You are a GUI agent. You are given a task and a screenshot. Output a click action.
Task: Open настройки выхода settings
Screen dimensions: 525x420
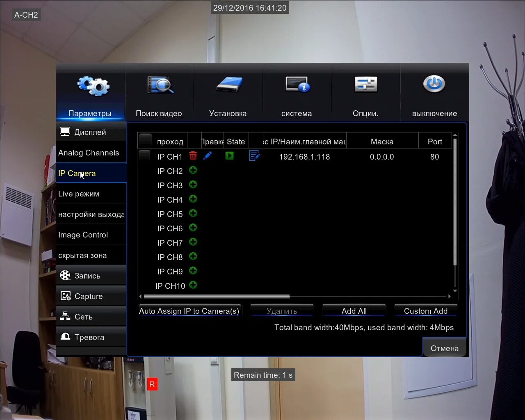(91, 214)
